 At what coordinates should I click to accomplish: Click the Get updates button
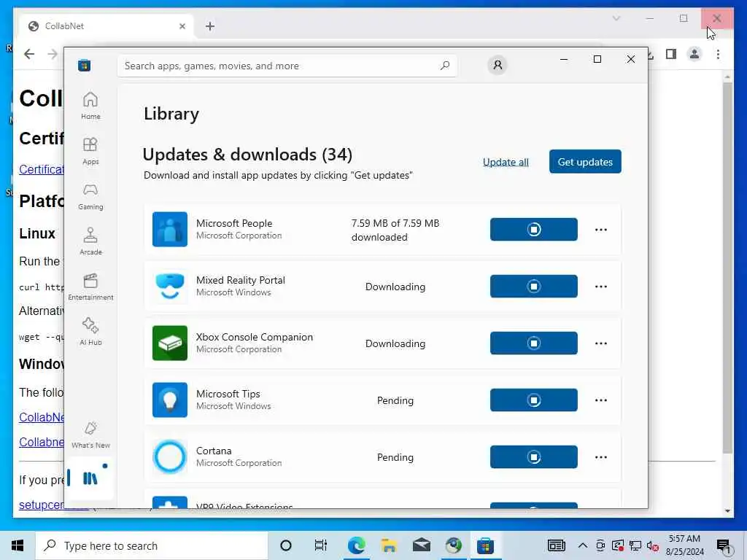[x=585, y=162]
